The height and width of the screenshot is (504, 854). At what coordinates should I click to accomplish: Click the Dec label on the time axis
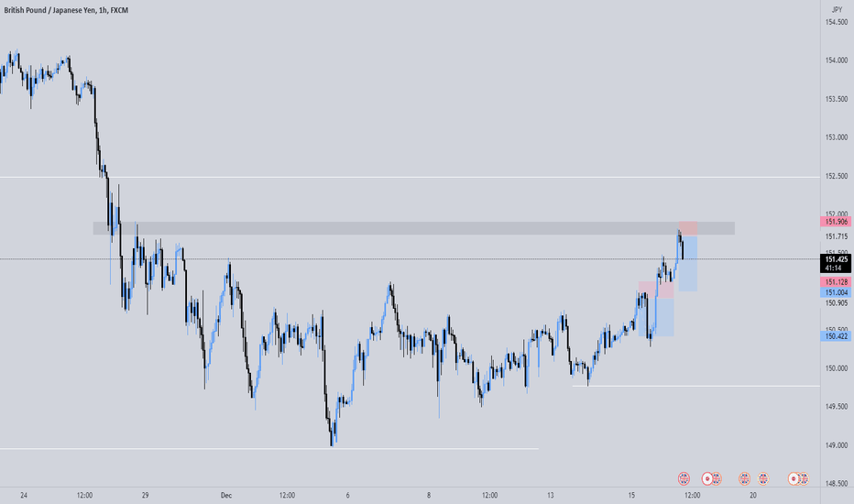[x=226, y=495]
